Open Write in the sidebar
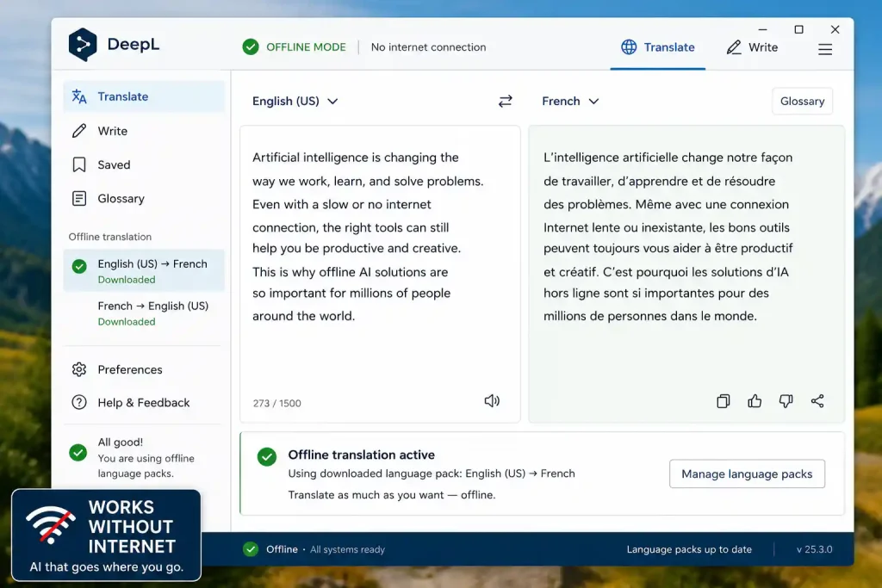Screen dimensions: 882x588 [x=144, y=131]
